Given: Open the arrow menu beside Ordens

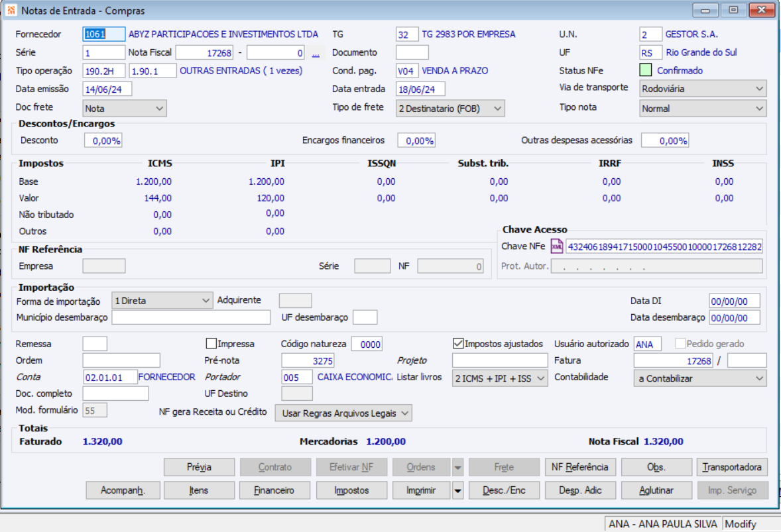Looking at the screenshot, I should click(457, 467).
